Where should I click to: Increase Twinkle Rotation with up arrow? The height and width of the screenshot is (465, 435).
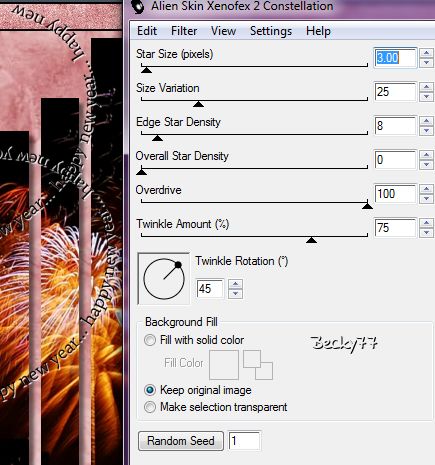(x=236, y=284)
